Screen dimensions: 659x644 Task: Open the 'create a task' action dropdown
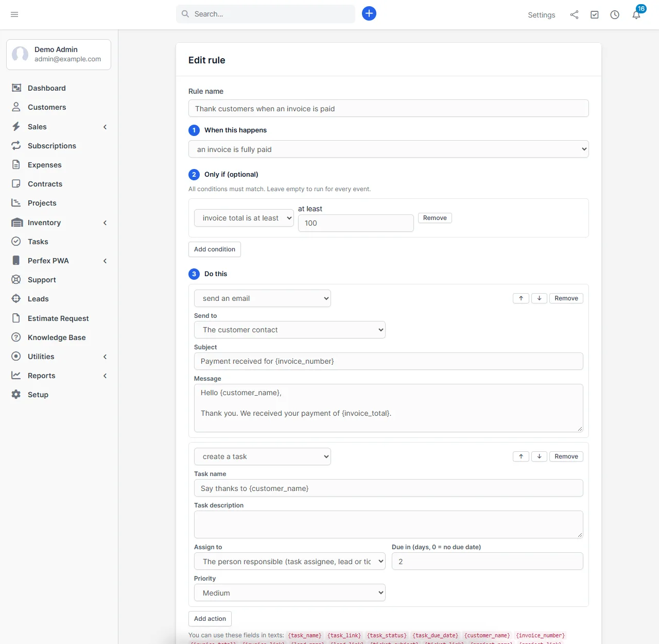[263, 456]
